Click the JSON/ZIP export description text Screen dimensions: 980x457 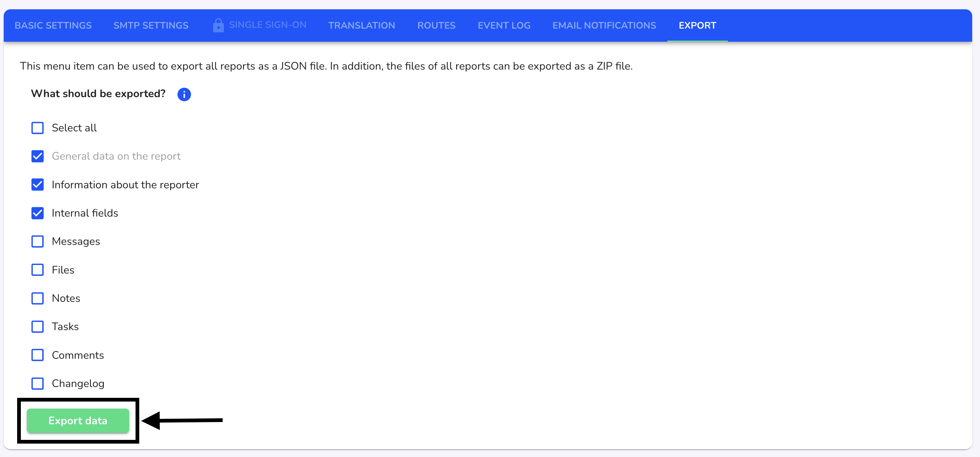click(326, 66)
